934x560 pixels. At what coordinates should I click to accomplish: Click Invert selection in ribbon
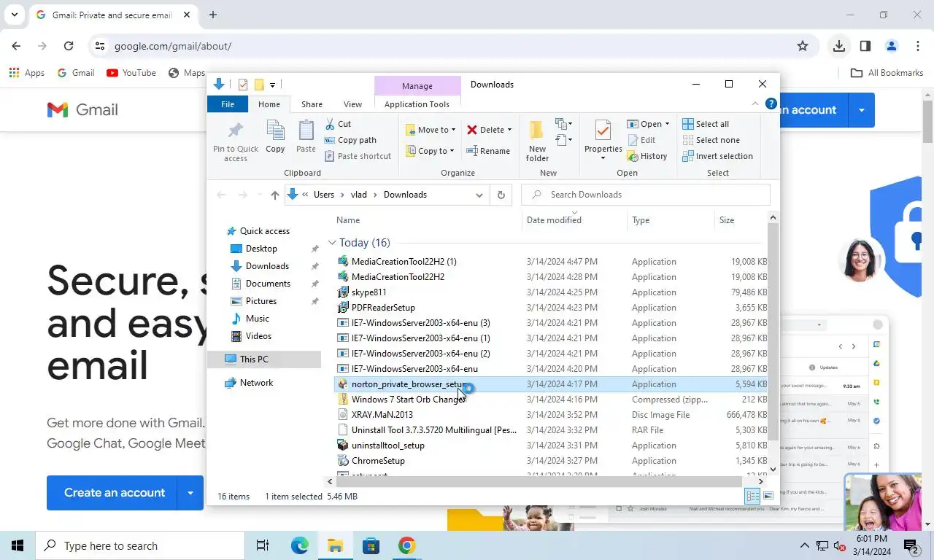[717, 156]
